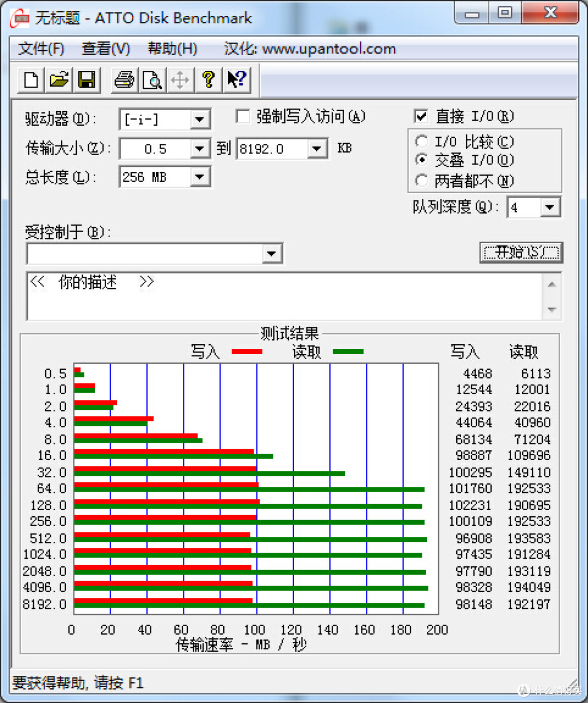Click the write value 12544
The height and width of the screenshot is (703, 588).
[x=474, y=390]
